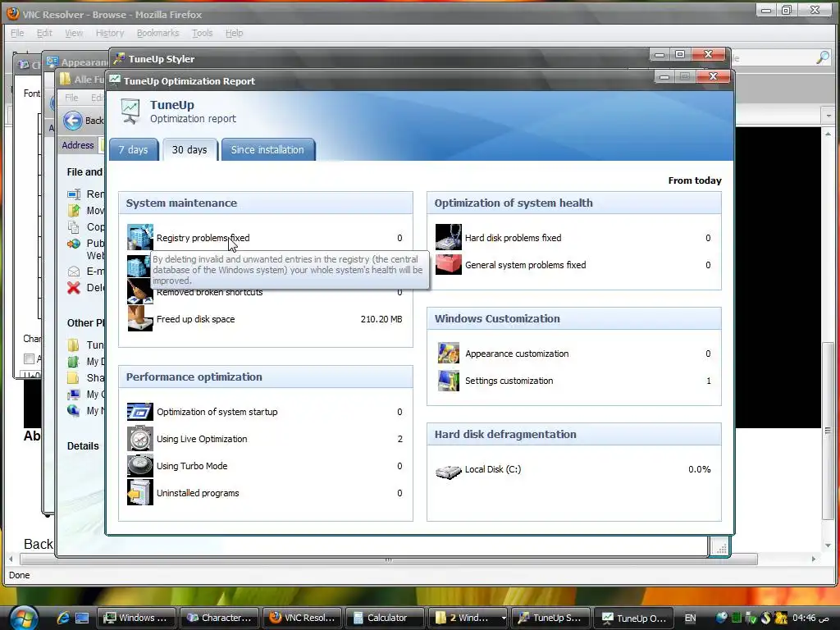
Task: Click the Firefox vertical scrollbar thumb
Action: click(828, 431)
